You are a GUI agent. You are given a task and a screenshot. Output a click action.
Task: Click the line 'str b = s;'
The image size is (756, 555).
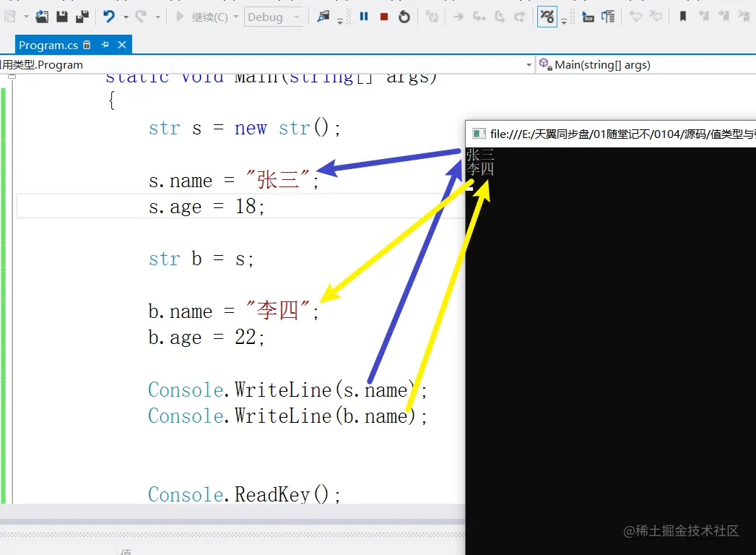point(201,259)
